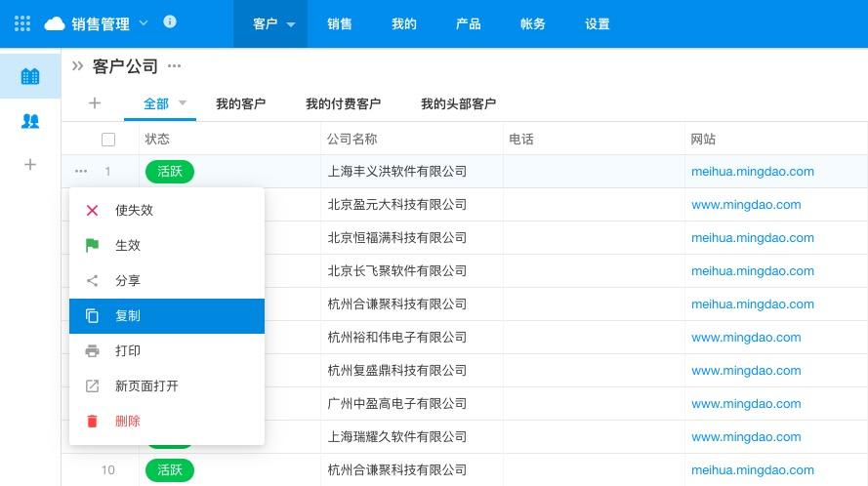Select 删除 in the context menu

coord(128,422)
